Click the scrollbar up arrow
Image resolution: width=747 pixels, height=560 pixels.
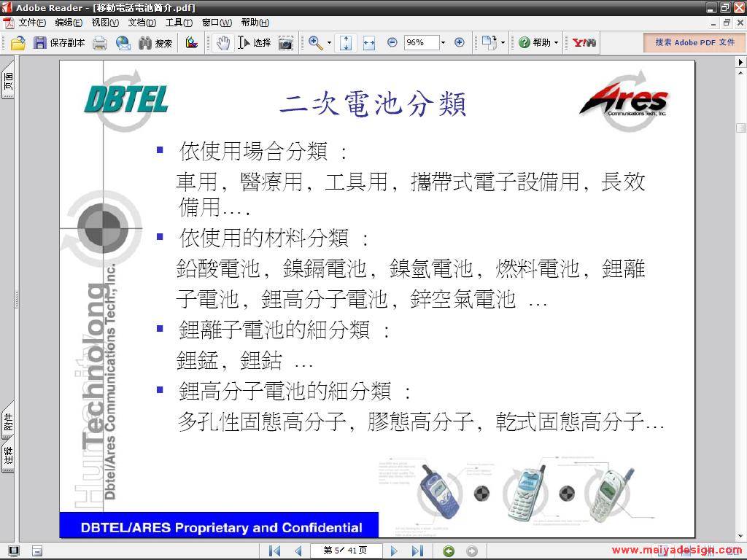click(741, 74)
